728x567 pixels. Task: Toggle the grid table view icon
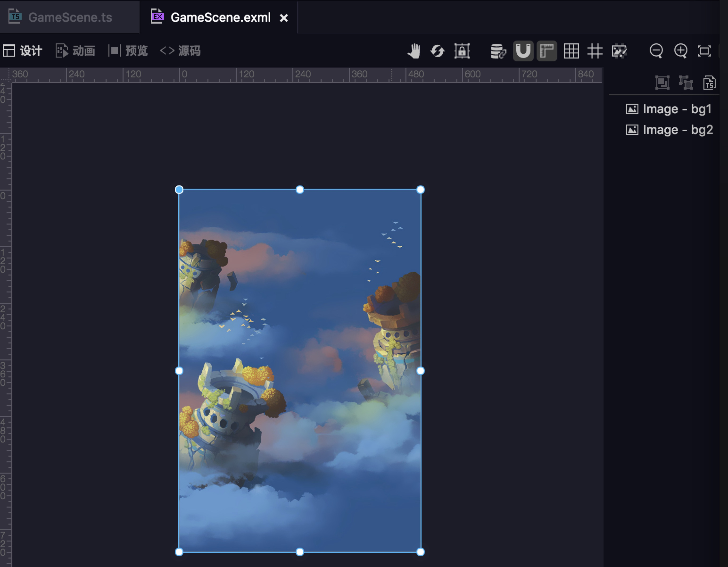(x=571, y=51)
